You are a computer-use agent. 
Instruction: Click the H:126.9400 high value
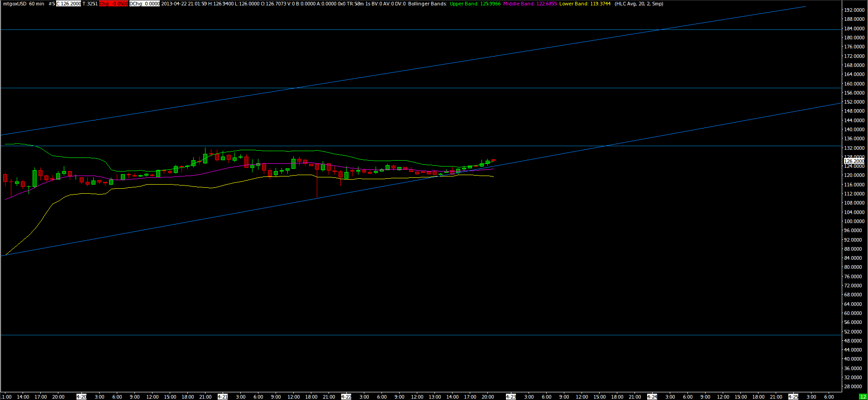(x=221, y=4)
